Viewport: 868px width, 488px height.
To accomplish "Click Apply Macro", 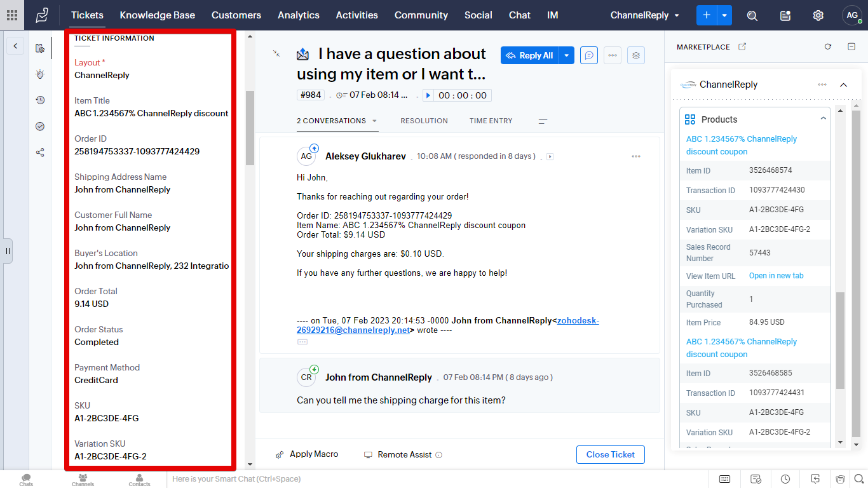I will click(x=307, y=454).
